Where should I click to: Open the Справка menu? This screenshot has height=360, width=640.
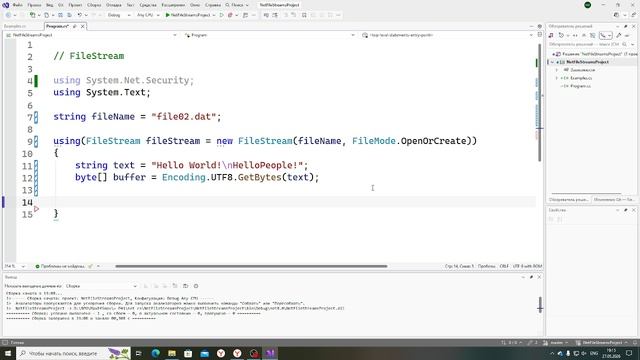click(213, 5)
